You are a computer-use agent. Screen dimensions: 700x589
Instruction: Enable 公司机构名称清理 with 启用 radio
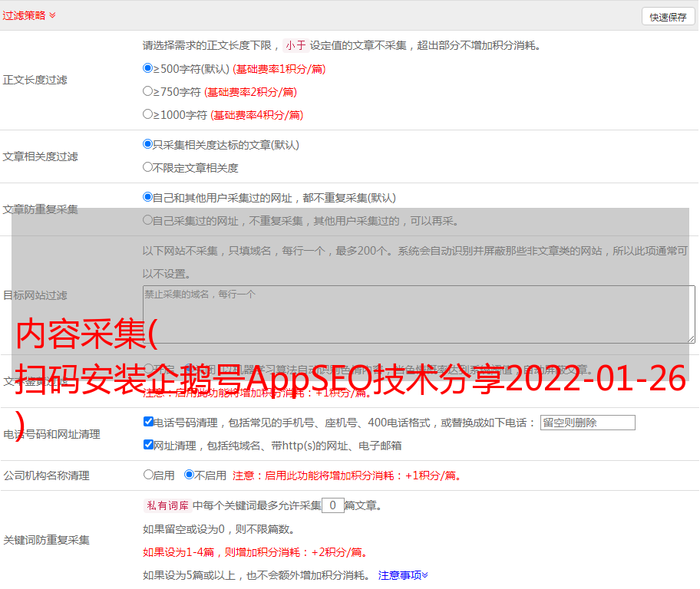tap(148, 475)
